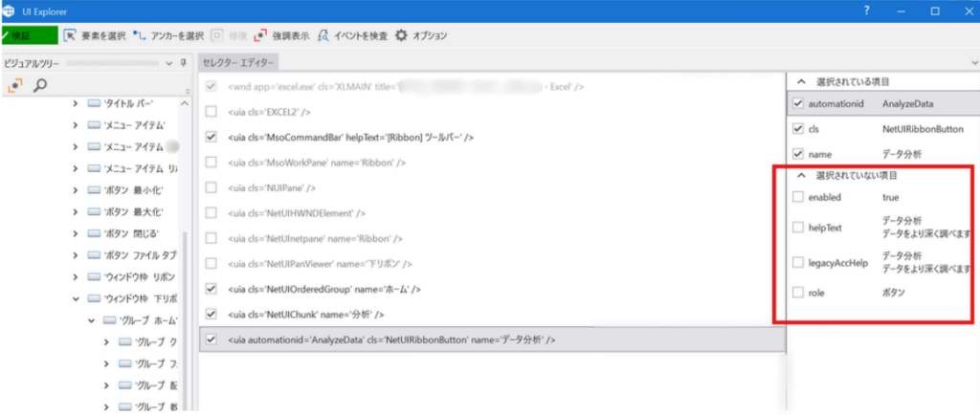980x415 pixels.
Task: Open the オプション gear icon
Action: [401, 35]
